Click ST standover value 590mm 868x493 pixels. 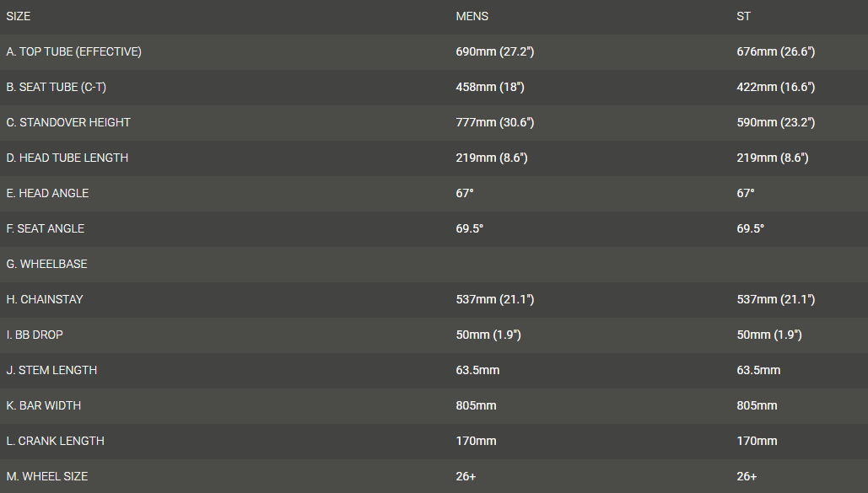tap(775, 122)
